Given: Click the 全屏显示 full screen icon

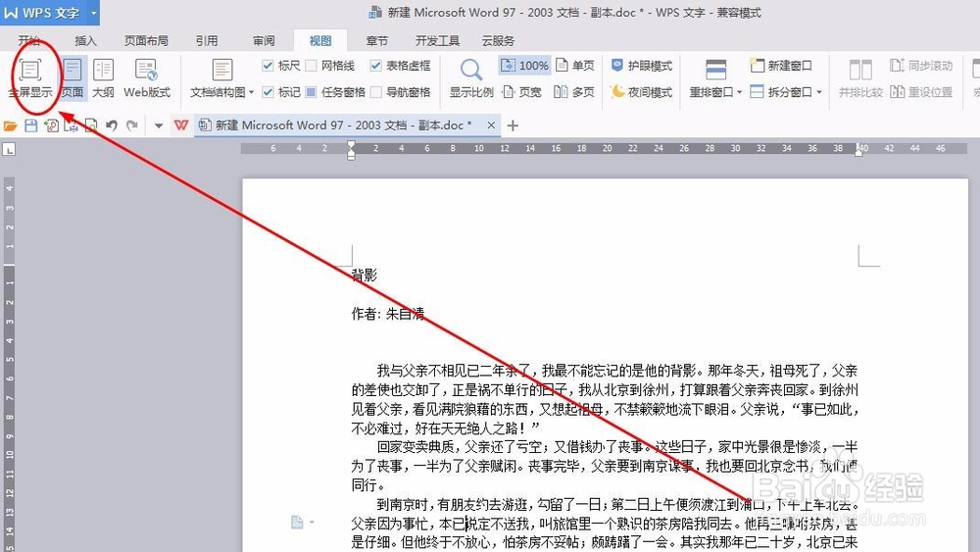Looking at the screenshot, I should (x=29, y=70).
